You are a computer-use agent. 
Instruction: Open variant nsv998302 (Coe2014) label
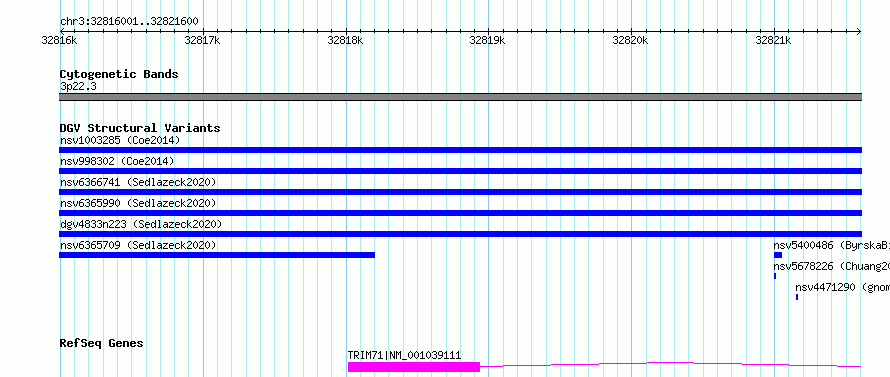coord(117,161)
